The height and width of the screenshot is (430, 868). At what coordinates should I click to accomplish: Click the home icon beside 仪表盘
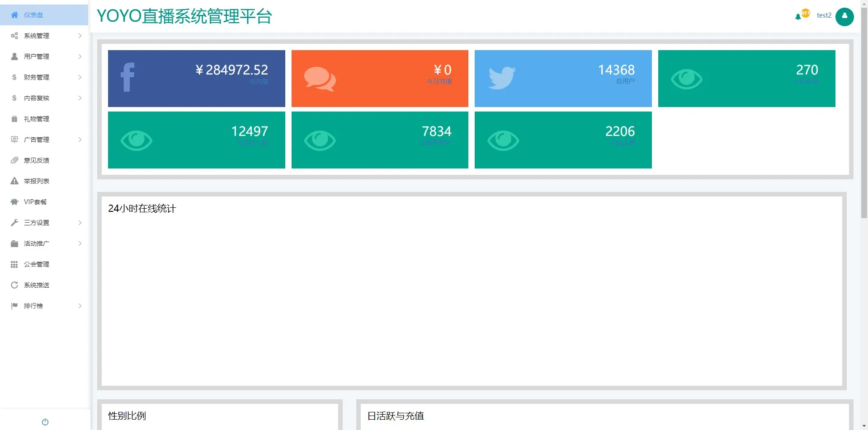tap(14, 15)
